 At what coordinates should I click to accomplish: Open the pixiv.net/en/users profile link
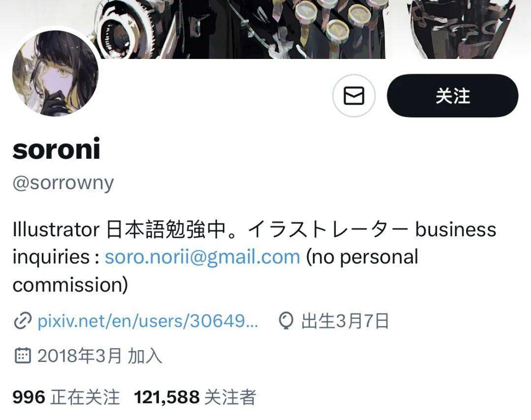(147, 320)
